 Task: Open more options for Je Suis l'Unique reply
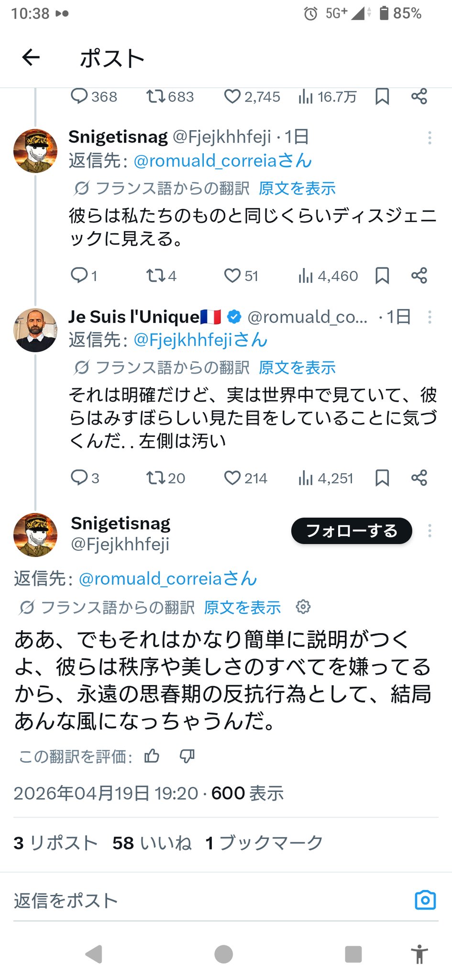coord(430,317)
